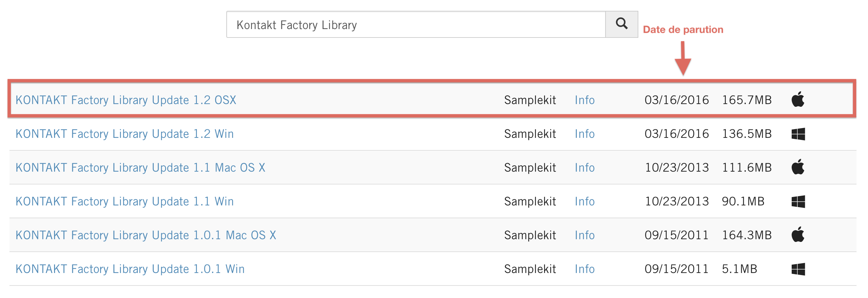The height and width of the screenshot is (298, 868).
Task: Show Info for Update 1.0.1 Win
Action: [x=585, y=269]
